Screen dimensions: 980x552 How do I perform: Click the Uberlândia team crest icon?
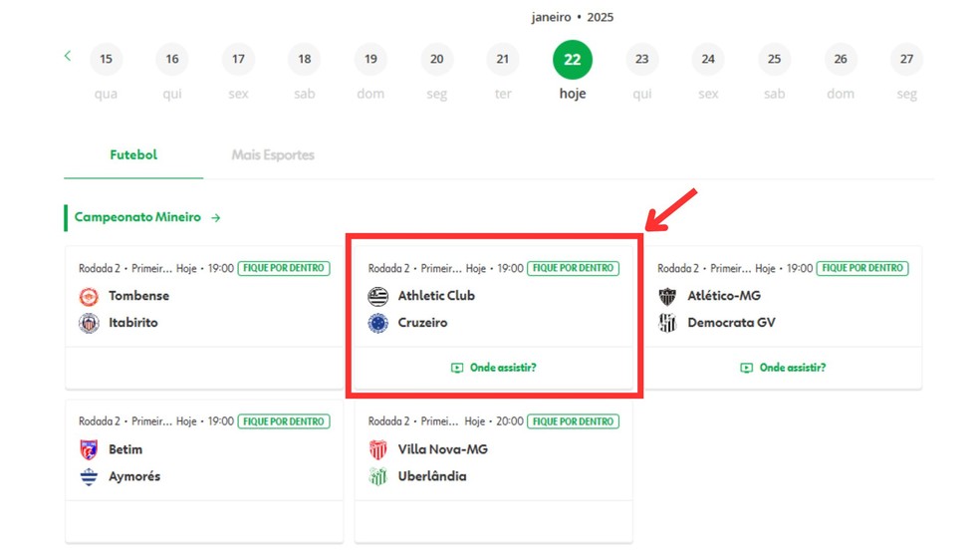[378, 476]
